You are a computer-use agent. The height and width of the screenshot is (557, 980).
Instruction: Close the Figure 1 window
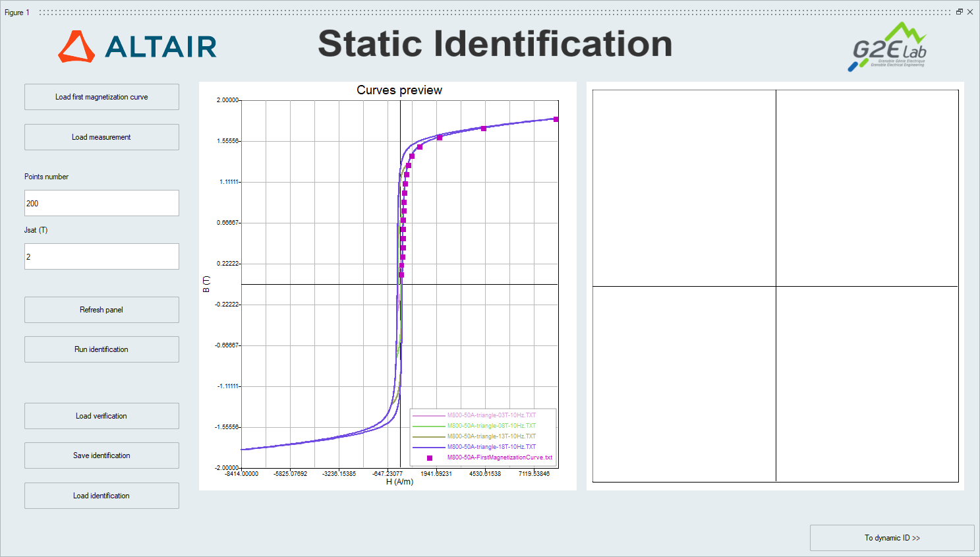point(970,12)
